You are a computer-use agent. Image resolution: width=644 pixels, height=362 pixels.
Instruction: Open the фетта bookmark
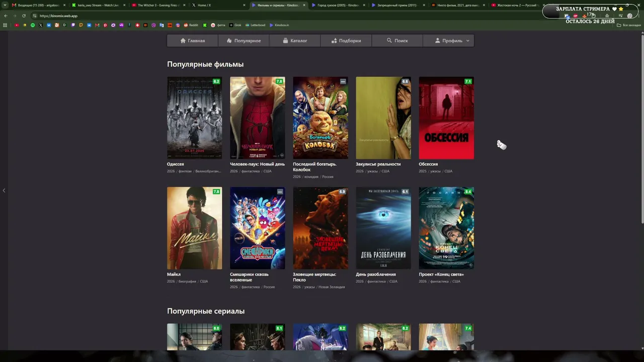218,25
